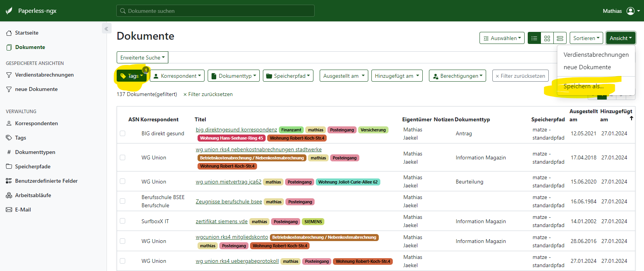Click the Mathias username in top bar
The height and width of the screenshot is (271, 644).
coord(612,11)
